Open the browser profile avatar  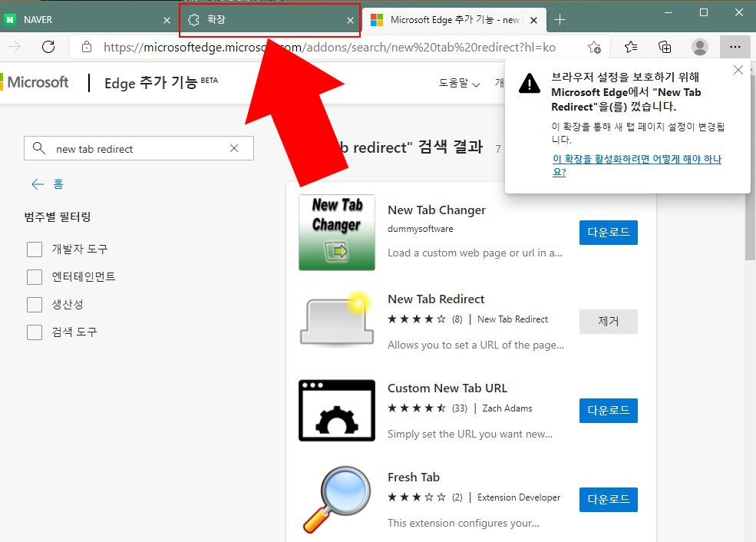[699, 47]
